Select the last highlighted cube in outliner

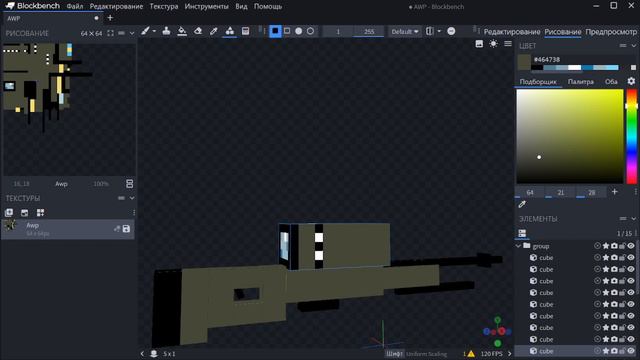576,351
